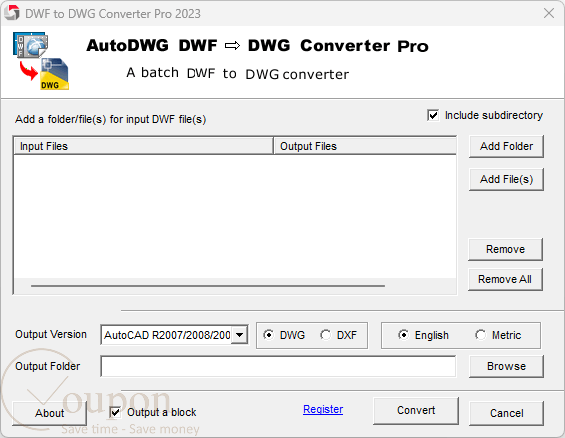Image resolution: width=565 pixels, height=438 pixels.
Task: Open the About dialog button
Action: coord(50,413)
